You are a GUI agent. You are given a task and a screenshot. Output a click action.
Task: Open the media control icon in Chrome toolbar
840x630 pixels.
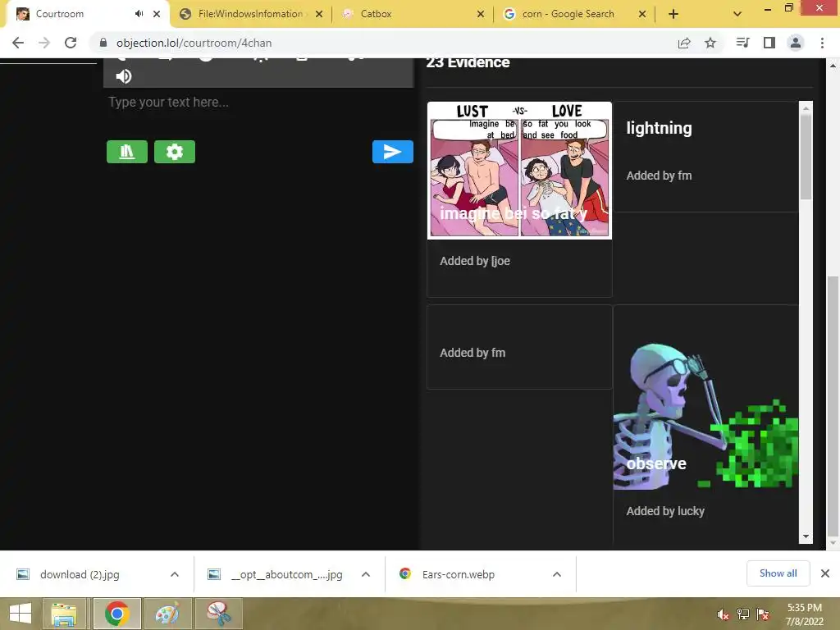point(742,43)
